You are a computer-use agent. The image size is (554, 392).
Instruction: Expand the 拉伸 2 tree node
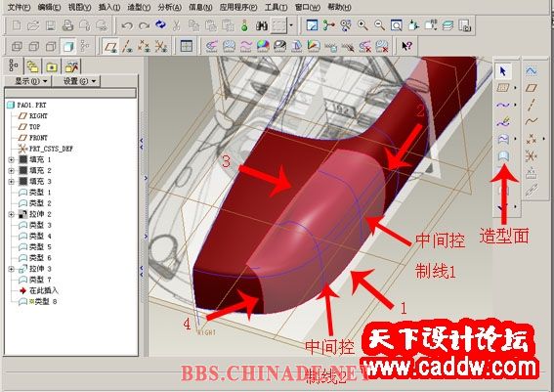click(11, 214)
